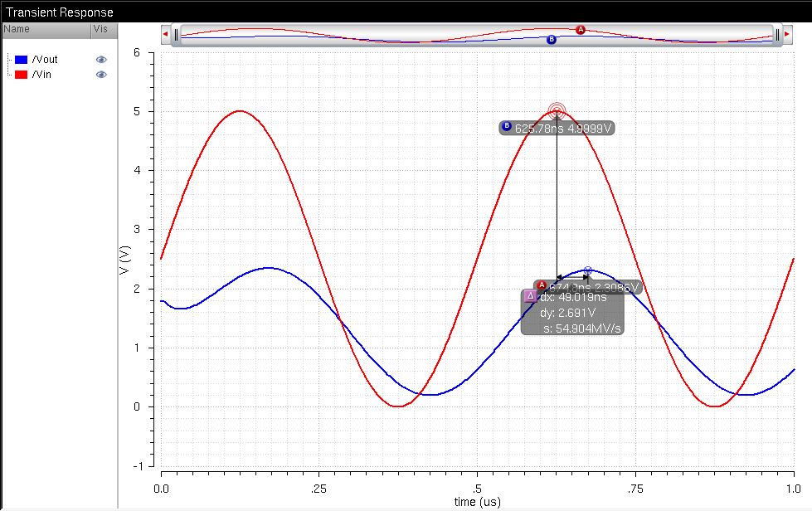The width and height of the screenshot is (812, 511).
Task: Click the delta dx 49.019ns info box
Action: (572, 312)
